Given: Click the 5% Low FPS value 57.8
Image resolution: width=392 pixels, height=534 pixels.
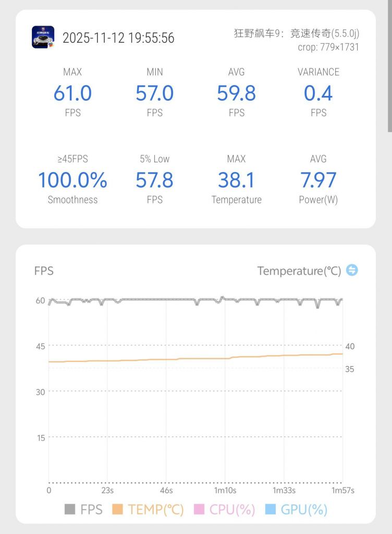Looking at the screenshot, I should pos(154,180).
